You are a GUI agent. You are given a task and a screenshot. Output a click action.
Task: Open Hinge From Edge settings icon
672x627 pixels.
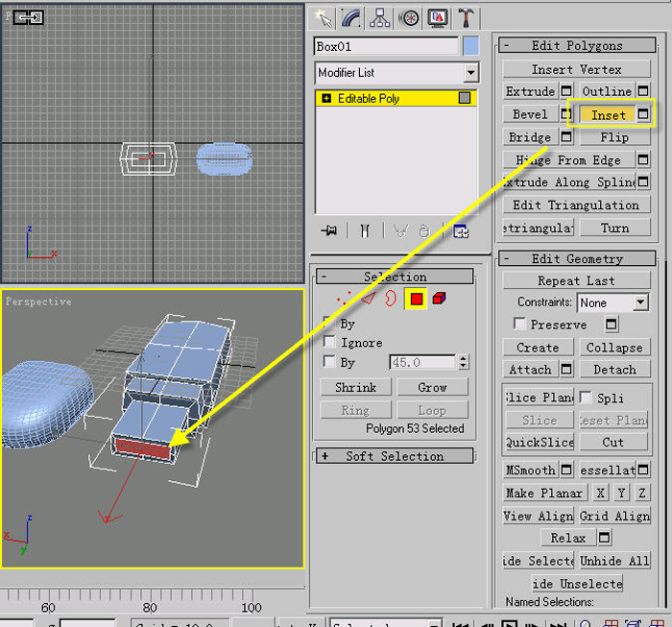tap(643, 159)
